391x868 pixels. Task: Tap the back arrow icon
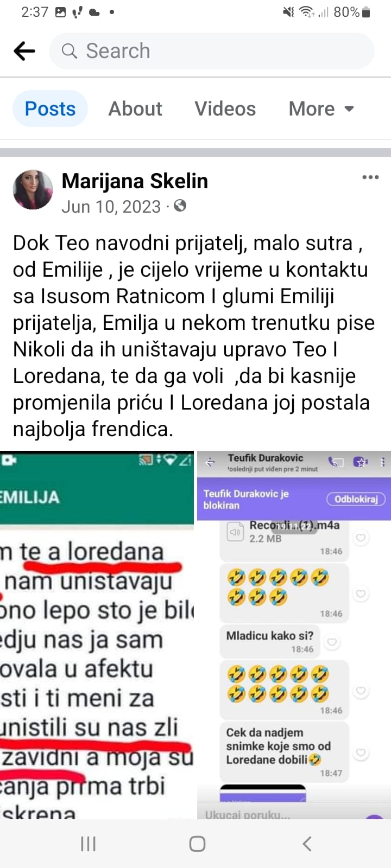coord(24,51)
